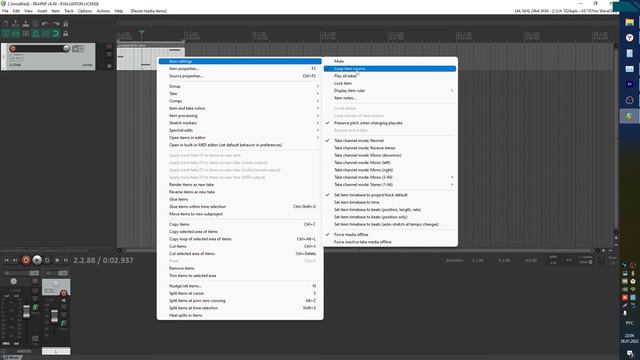Image resolution: width=640 pixels, height=360 pixels.
Task: Choose Glue items menu entry
Action: click(x=240, y=199)
